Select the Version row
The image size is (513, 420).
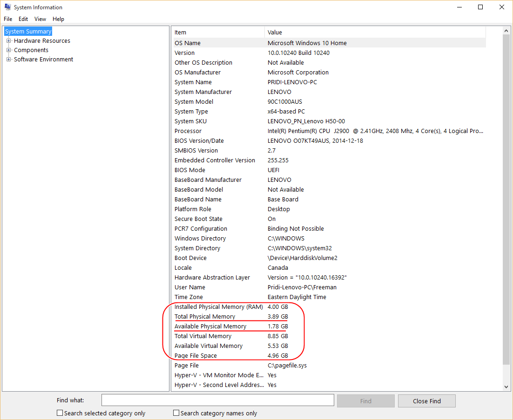(330, 53)
